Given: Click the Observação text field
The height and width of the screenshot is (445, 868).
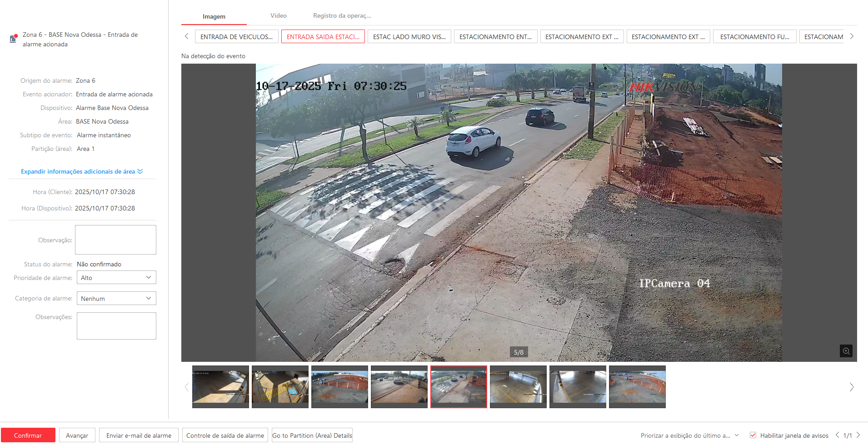Looking at the screenshot, I should (115, 240).
